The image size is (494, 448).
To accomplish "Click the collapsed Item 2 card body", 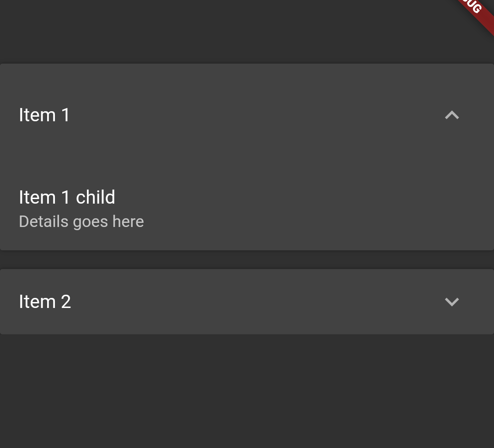I will coord(247,302).
